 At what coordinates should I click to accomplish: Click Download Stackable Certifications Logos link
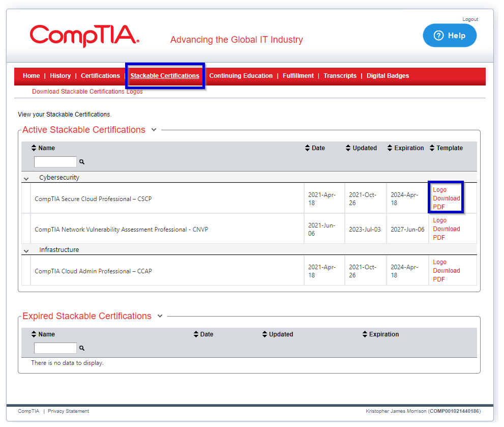point(87,92)
